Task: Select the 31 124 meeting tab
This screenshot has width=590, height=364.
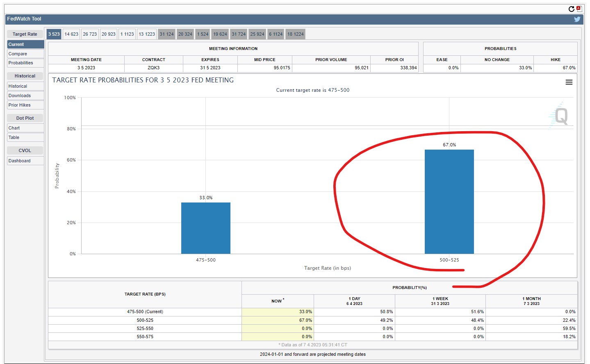Action: 166,34
